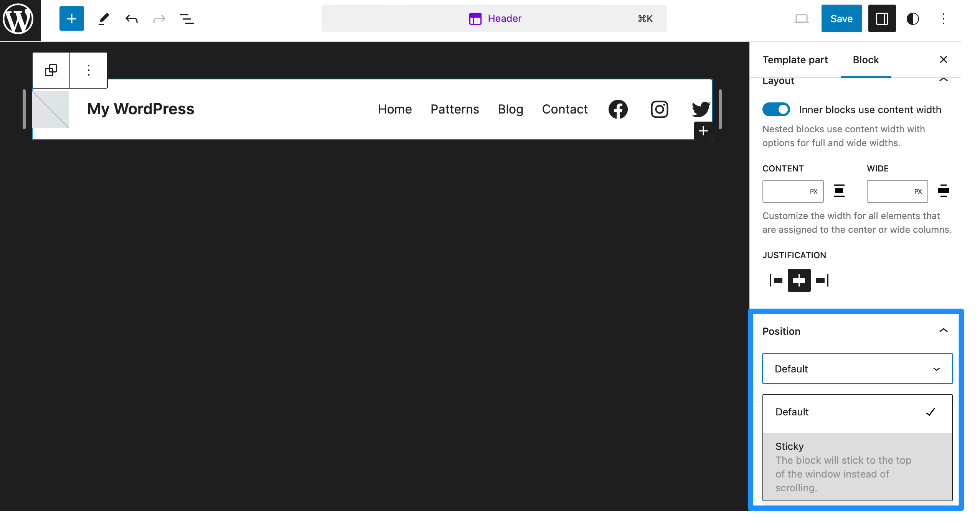Open the Styles panel
This screenshot has height=527, width=980.
tap(913, 18)
